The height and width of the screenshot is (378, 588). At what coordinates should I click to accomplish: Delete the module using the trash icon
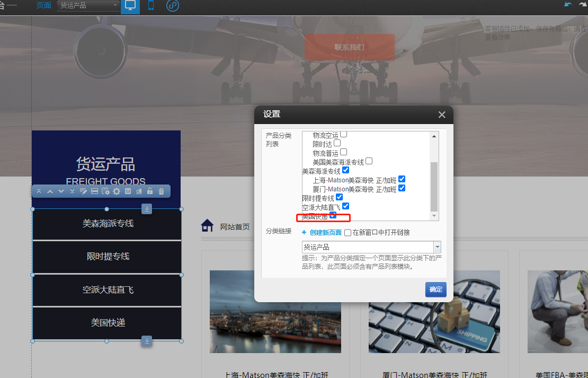pyautogui.click(x=162, y=191)
